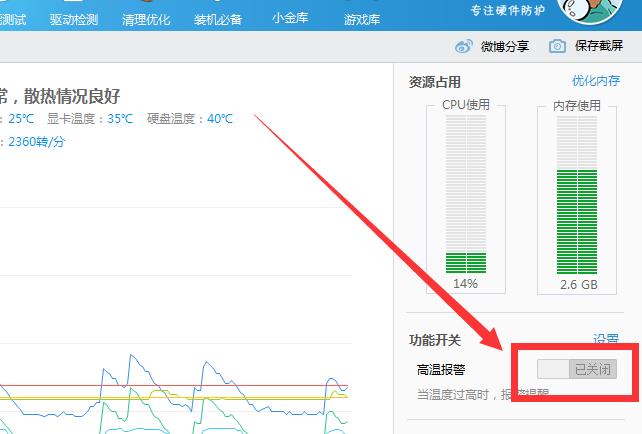Click the 功能开关 heading

click(x=435, y=340)
